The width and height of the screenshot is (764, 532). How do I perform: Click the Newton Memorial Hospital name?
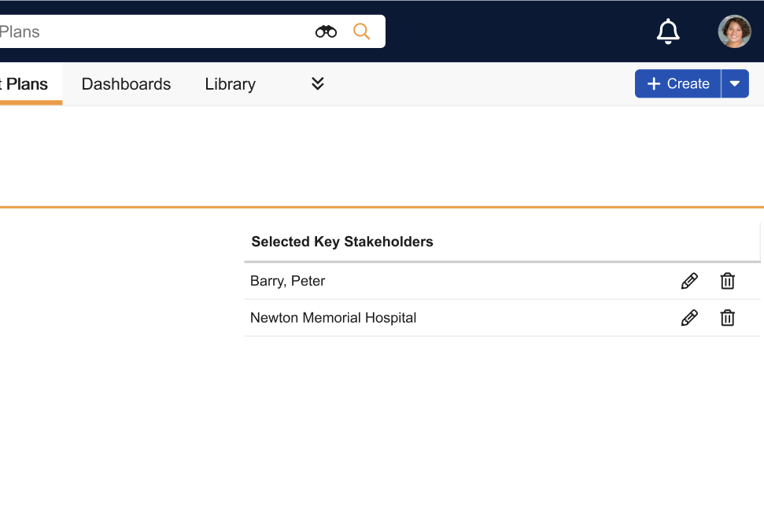point(333,318)
